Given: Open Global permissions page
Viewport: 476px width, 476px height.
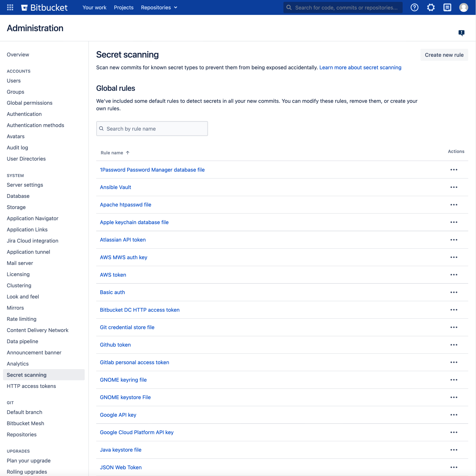Looking at the screenshot, I should coord(30,103).
